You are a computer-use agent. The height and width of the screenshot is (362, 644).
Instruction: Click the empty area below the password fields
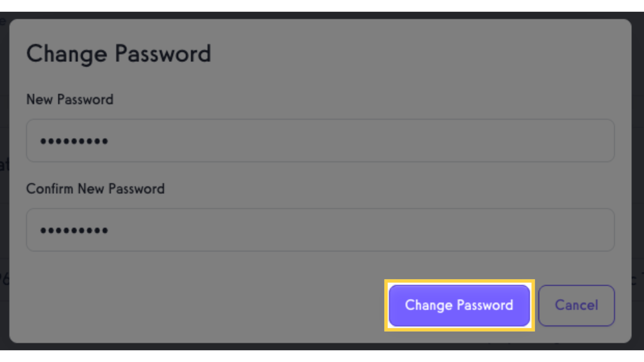(189, 273)
